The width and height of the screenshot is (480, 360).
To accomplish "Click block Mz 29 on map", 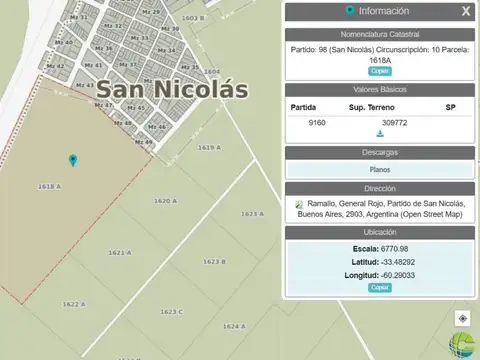I will coord(151,12).
